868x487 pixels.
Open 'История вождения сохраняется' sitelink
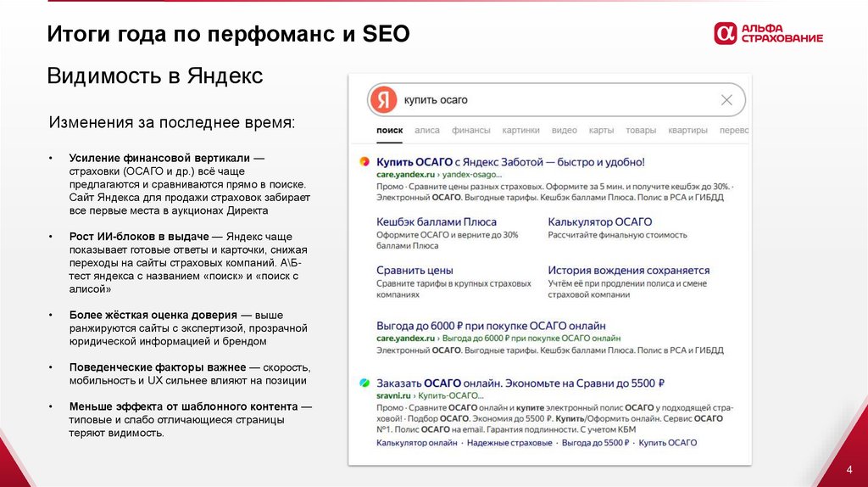tap(629, 271)
